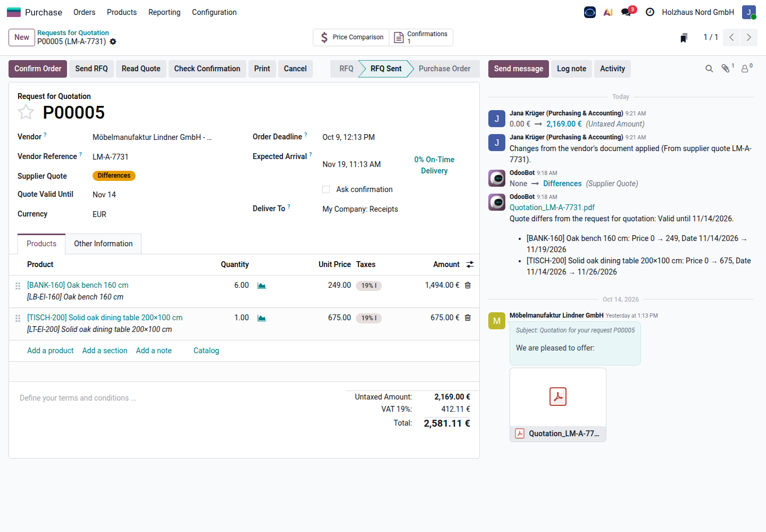Click the Check Confirmation button

pyautogui.click(x=207, y=69)
